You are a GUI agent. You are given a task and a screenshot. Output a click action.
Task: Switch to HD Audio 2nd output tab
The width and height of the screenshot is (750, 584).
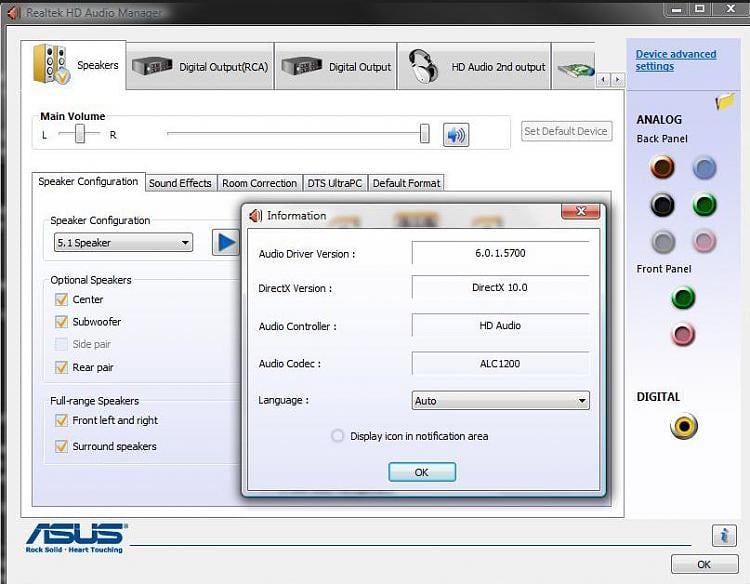pos(474,66)
